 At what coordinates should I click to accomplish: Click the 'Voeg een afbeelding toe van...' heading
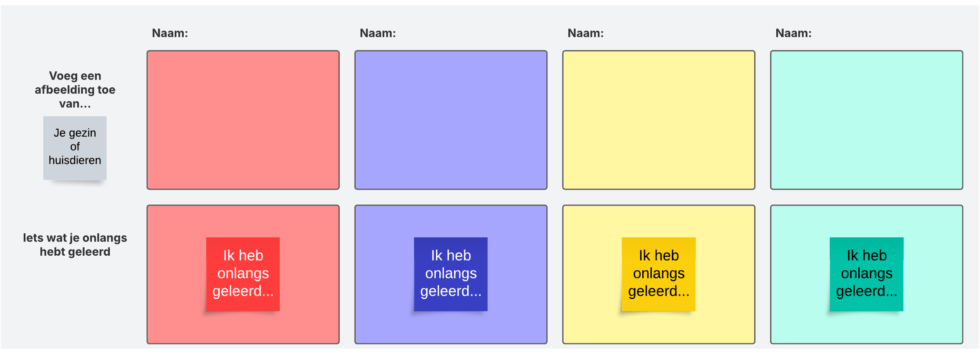75,90
